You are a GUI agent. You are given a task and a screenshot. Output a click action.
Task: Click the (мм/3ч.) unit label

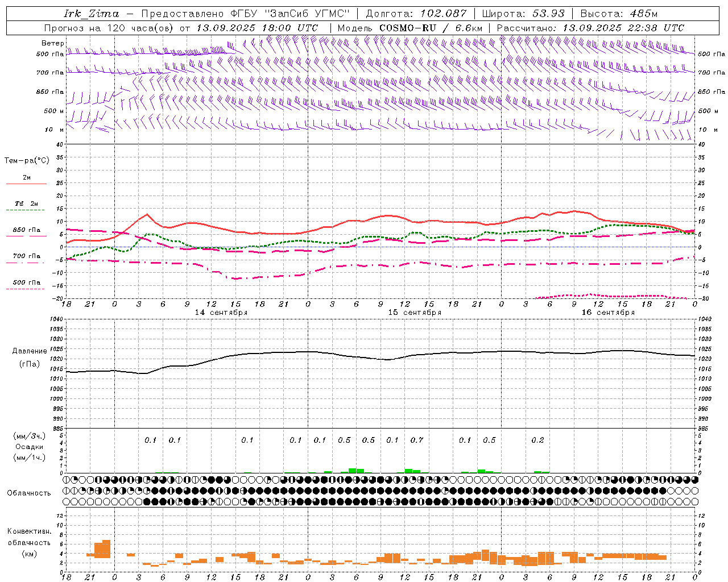(x=29, y=436)
